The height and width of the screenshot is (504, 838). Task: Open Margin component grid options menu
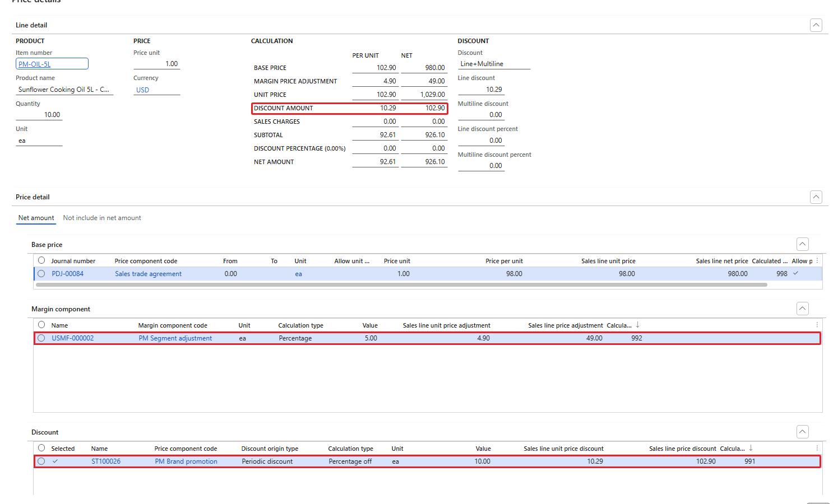click(817, 325)
